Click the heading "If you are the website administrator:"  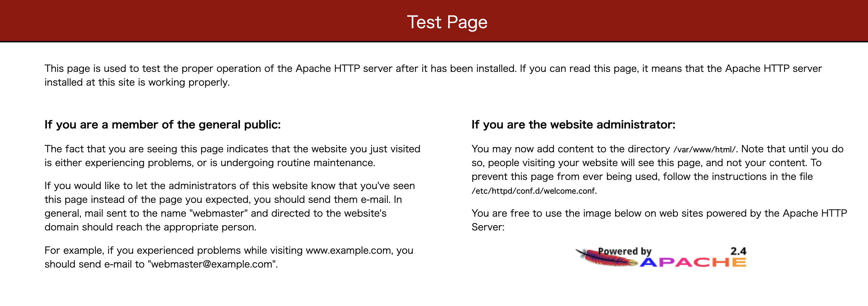(573, 125)
